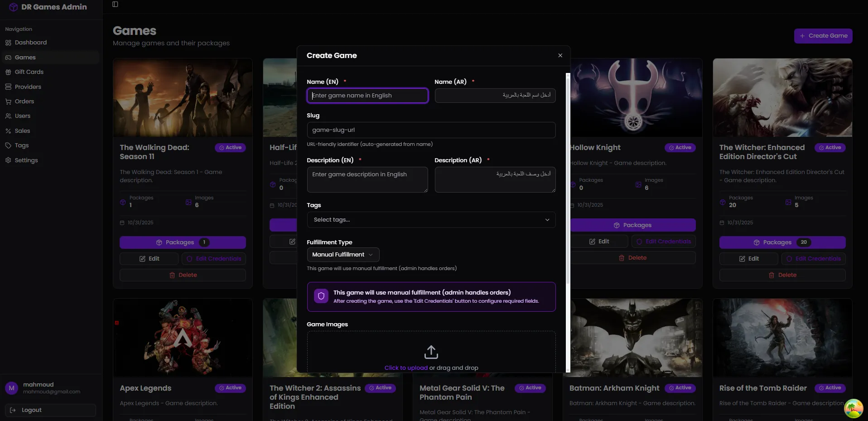This screenshot has width=868, height=421.
Task: Click the DR Games Admin logo
Action: click(x=48, y=7)
